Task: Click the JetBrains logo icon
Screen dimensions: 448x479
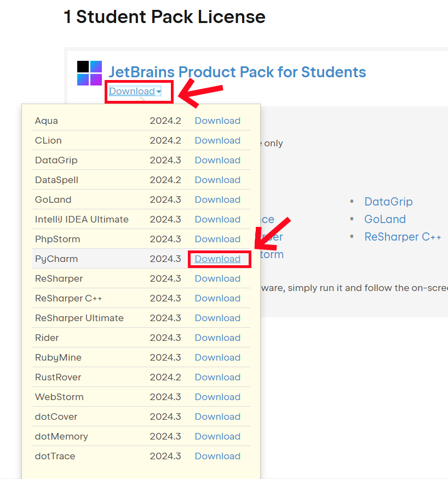Action: [x=89, y=73]
